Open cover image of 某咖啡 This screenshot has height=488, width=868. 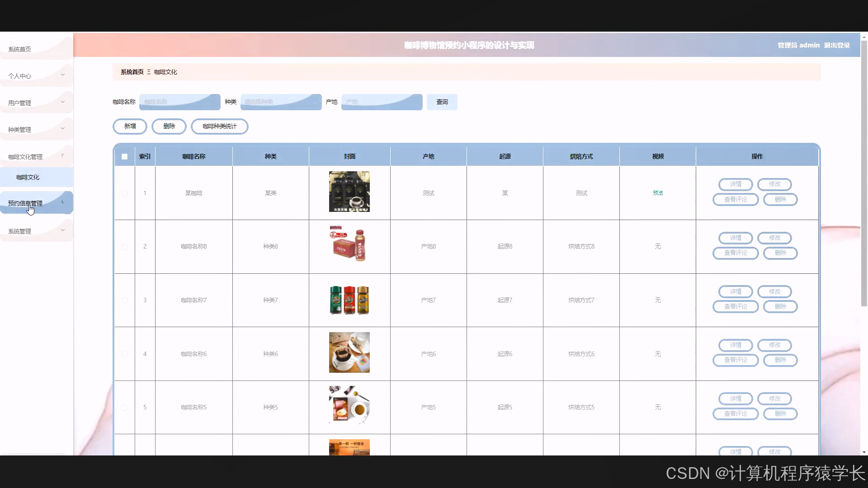[x=349, y=192]
